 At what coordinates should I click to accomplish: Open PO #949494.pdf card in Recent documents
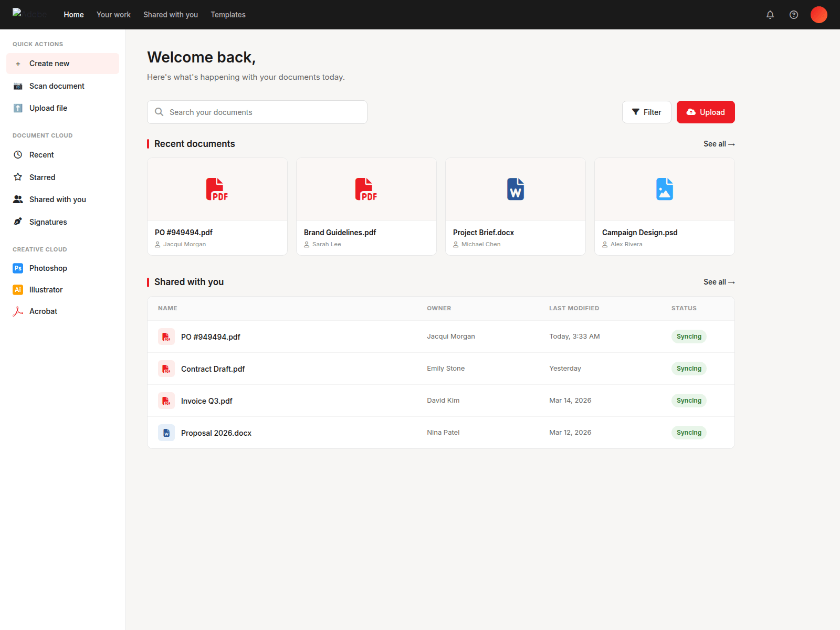(217, 206)
